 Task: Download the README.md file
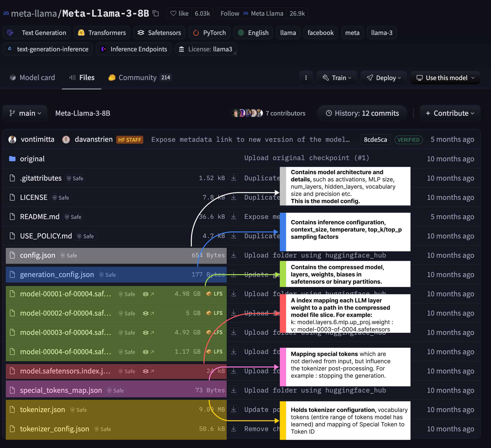(x=234, y=217)
